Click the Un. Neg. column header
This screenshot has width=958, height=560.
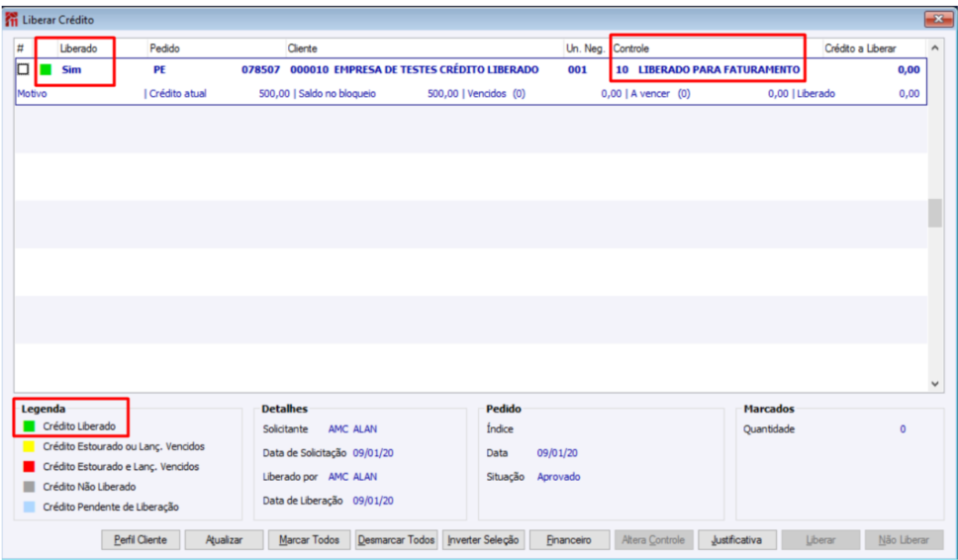(x=585, y=48)
